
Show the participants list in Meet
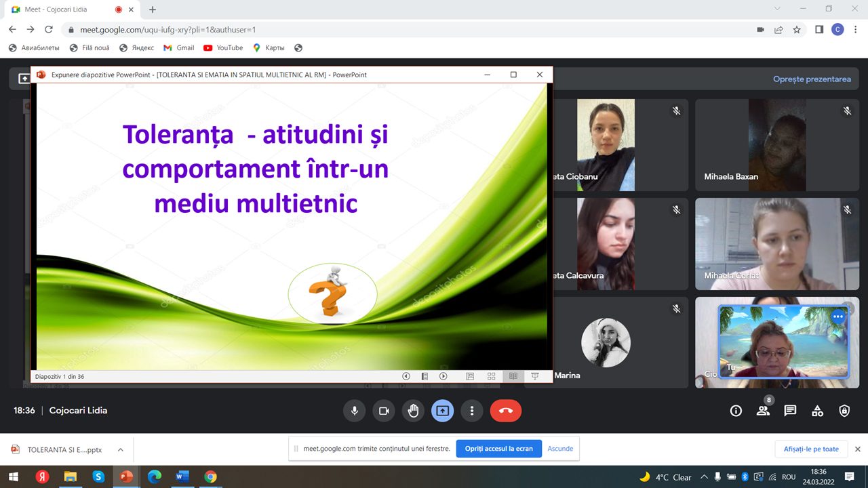[763, 411]
